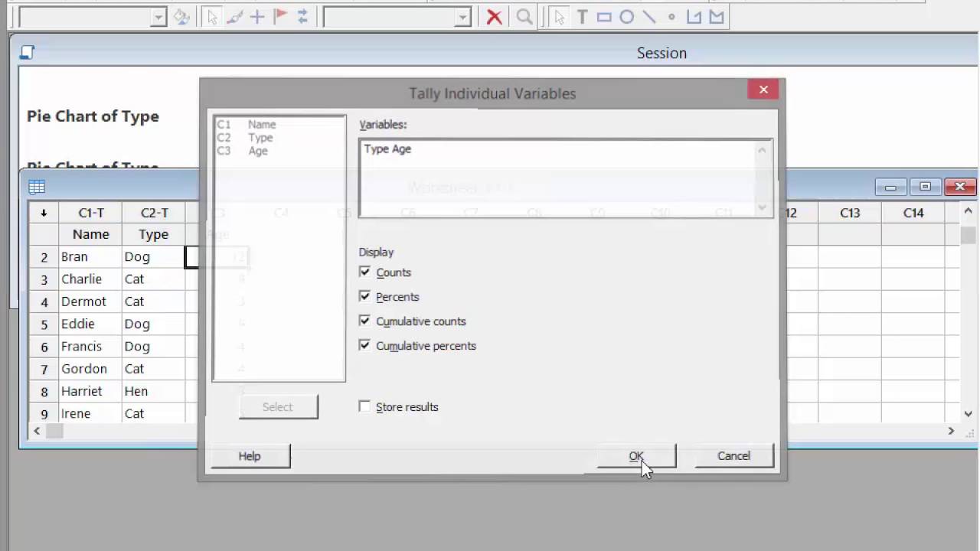Click the worksheet vertical scroll-up arrow
The height and width of the screenshot is (551, 980).
(x=968, y=211)
